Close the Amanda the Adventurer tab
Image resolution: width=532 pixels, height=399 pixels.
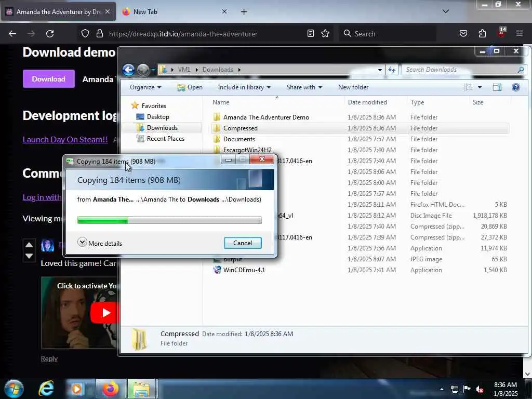click(107, 11)
